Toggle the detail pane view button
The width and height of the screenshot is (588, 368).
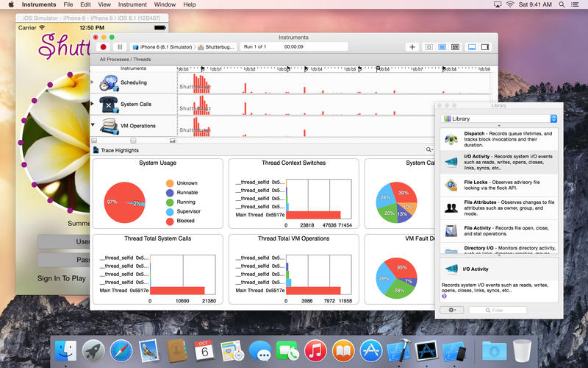[x=471, y=46]
